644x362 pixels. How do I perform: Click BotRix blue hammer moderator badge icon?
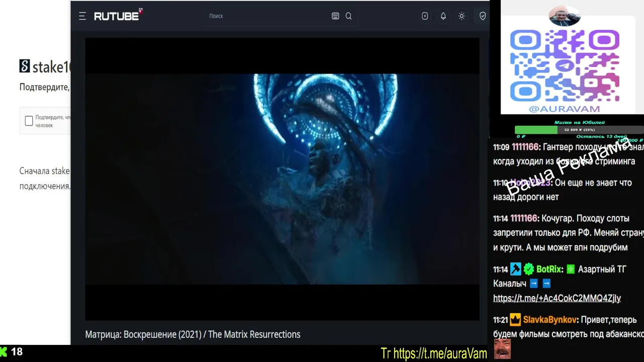[516, 269]
